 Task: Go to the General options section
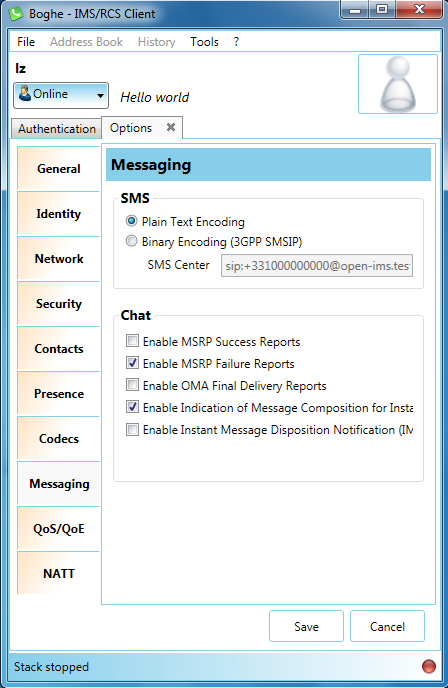(x=58, y=168)
